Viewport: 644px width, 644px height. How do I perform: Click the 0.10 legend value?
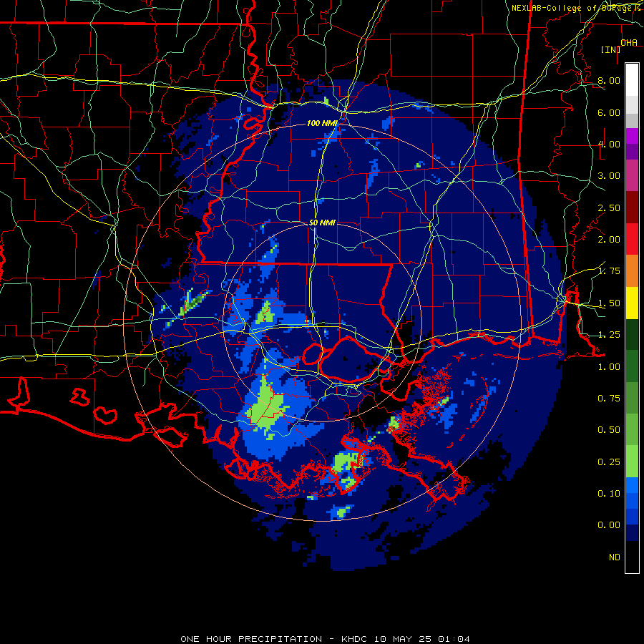click(x=609, y=494)
